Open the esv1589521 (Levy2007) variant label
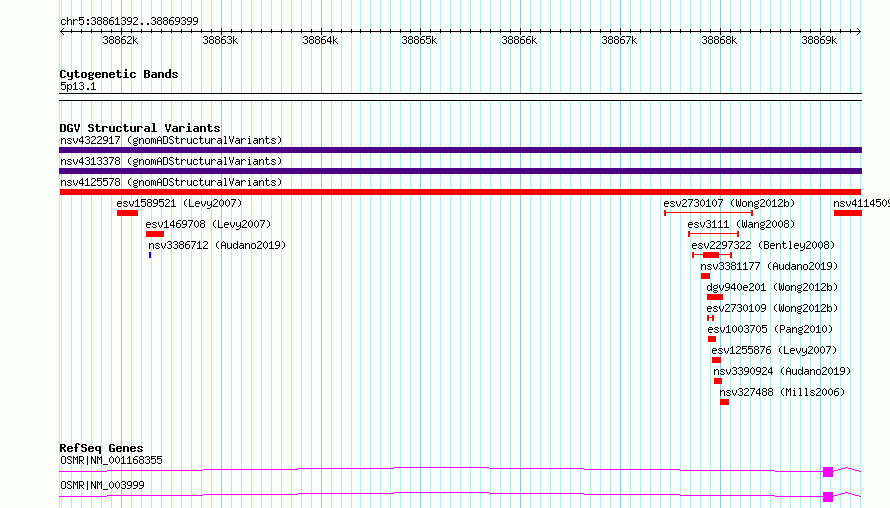Screen dimensions: 890x508 (179, 203)
